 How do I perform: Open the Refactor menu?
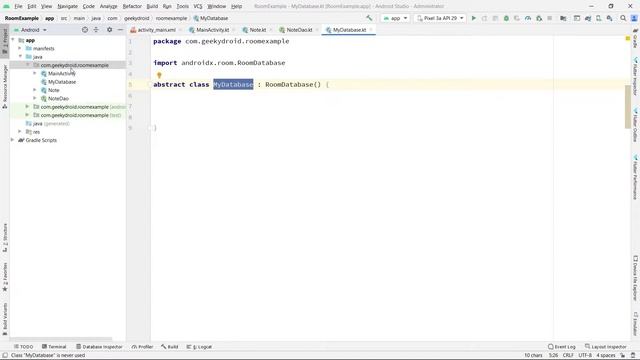[132, 6]
